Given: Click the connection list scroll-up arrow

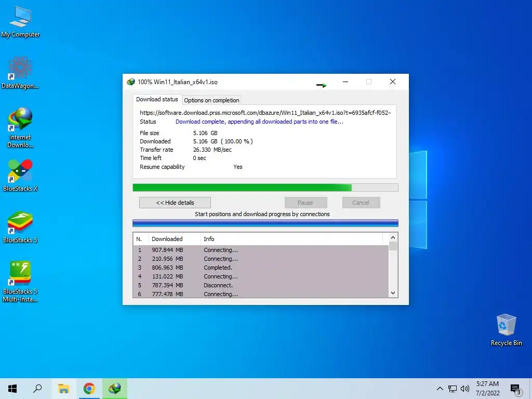Looking at the screenshot, I should point(393,237).
